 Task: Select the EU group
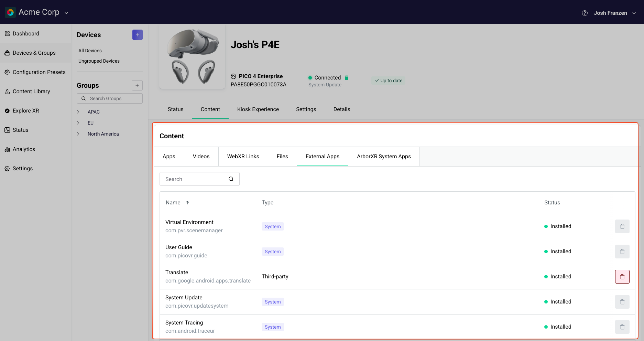[90, 123]
